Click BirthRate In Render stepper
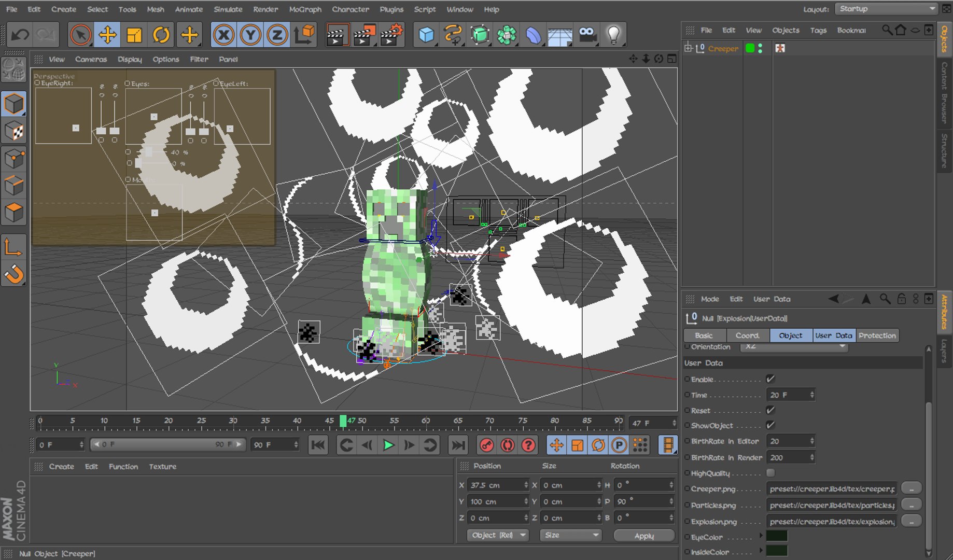 click(812, 457)
